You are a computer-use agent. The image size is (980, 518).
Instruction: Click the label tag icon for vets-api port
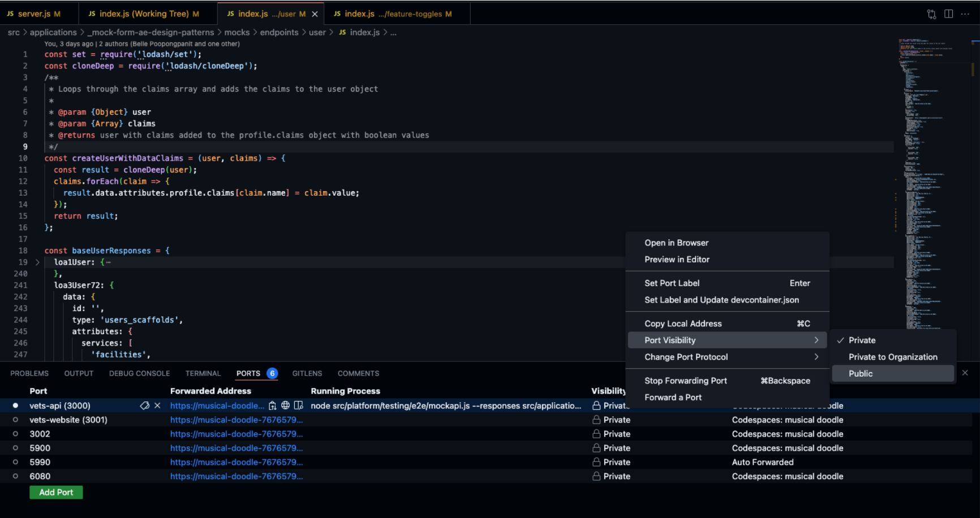[145, 405]
